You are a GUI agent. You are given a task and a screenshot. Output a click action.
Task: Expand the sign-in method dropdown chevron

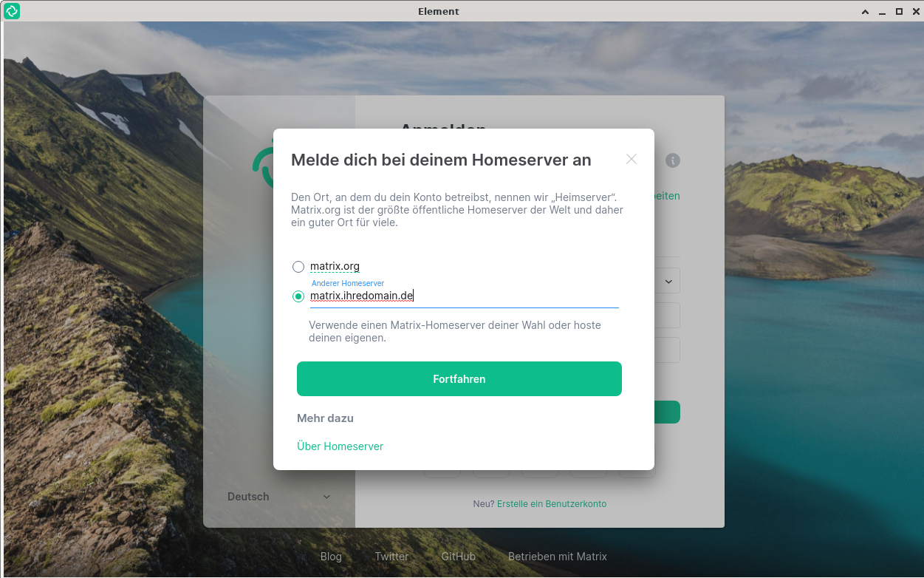point(668,282)
